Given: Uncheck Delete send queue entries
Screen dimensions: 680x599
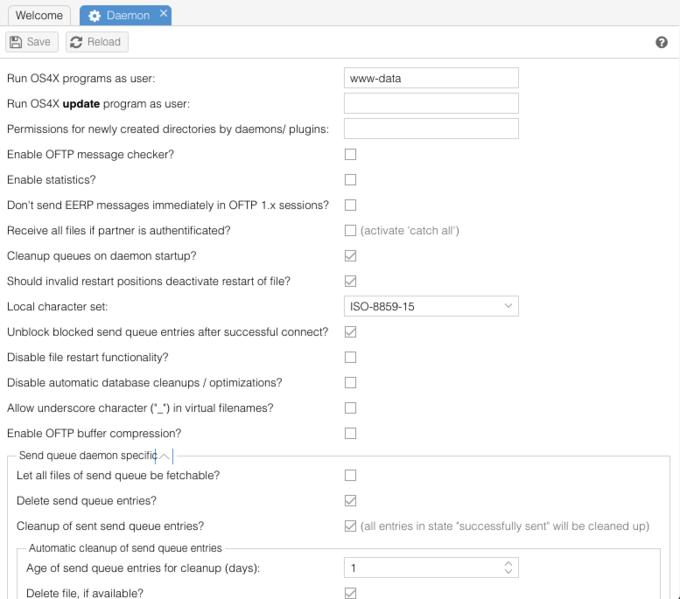Looking at the screenshot, I should 350,500.
